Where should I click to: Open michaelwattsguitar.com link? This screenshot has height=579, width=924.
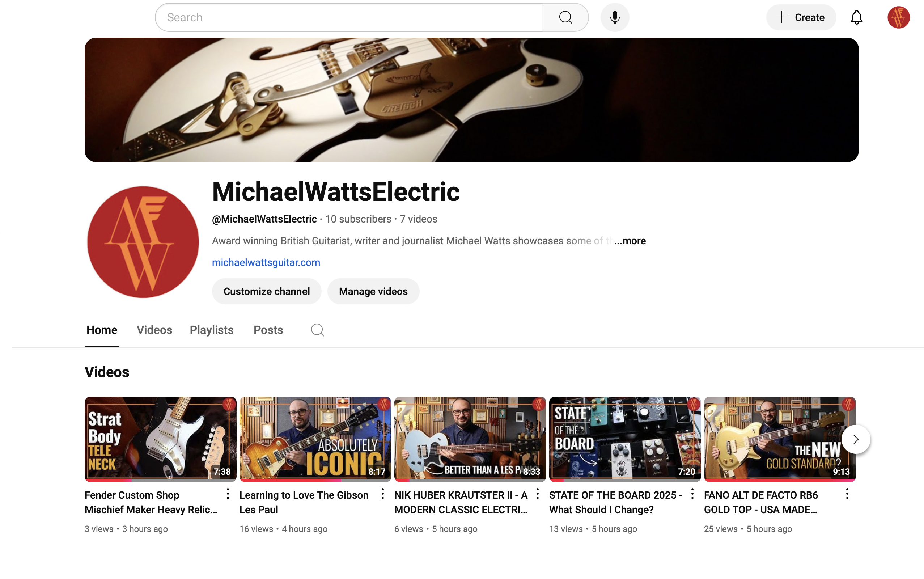coord(266,262)
